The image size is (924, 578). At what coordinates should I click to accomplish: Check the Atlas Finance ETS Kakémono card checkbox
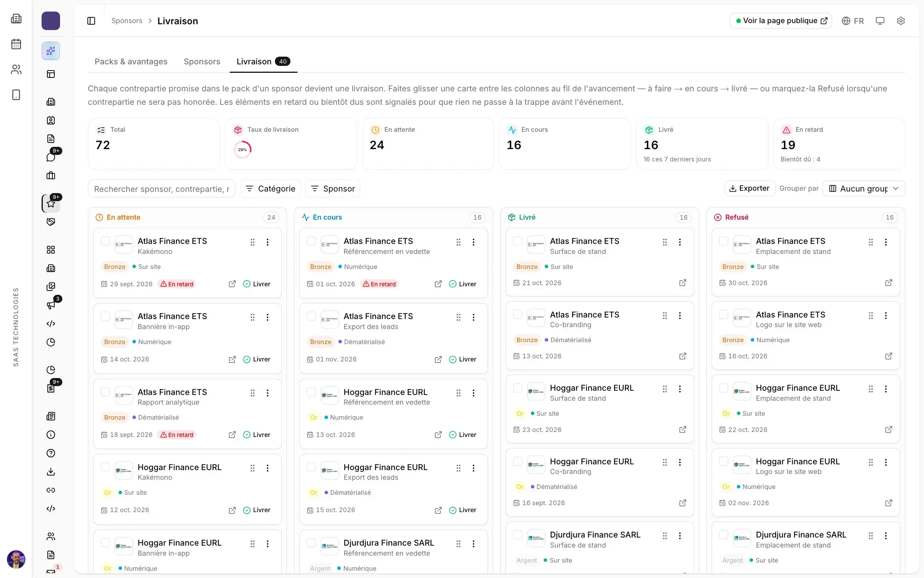tap(105, 241)
